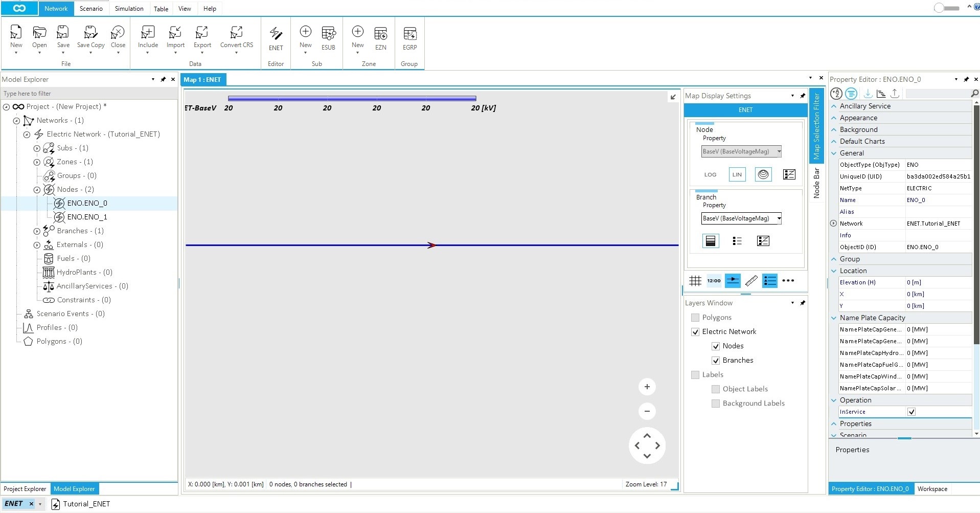Enable Background Labels checkbox

pos(715,404)
